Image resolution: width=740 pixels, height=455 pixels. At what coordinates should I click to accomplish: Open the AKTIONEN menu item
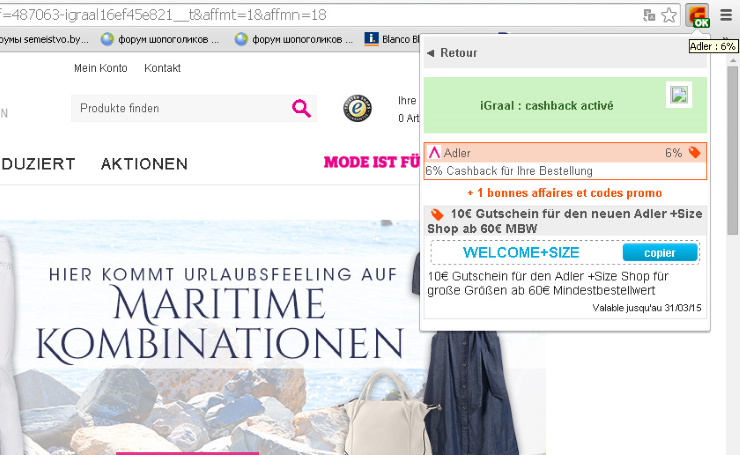coord(144,164)
